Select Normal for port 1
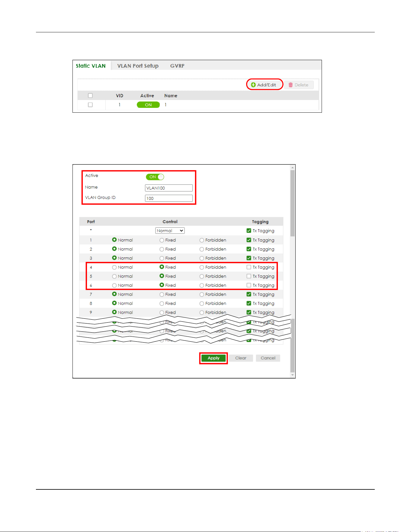This screenshot has width=411, height=532. coord(114,240)
